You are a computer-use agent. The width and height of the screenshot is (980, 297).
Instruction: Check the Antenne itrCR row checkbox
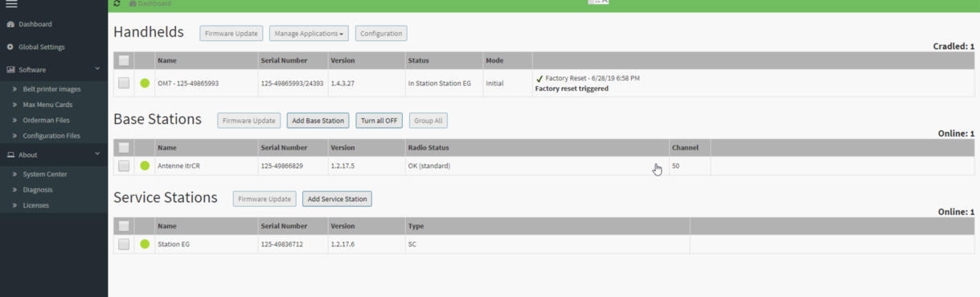click(124, 166)
